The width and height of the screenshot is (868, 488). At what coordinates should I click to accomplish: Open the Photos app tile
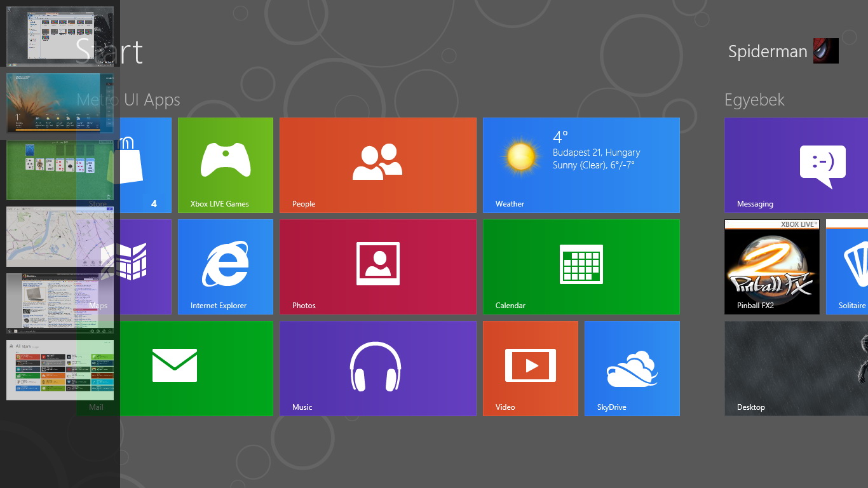[x=378, y=267]
